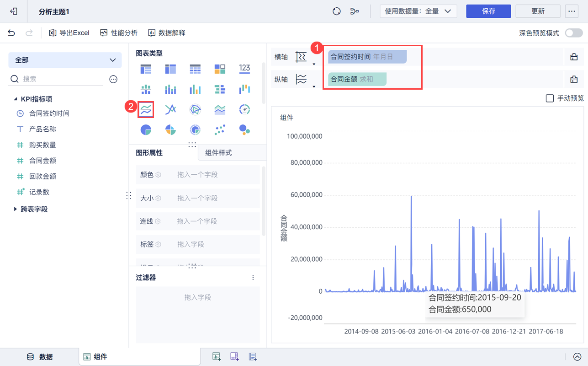Image resolution: width=588 pixels, height=366 pixels.
Task: Select the detail table chart type icon
Action: [x=195, y=69]
